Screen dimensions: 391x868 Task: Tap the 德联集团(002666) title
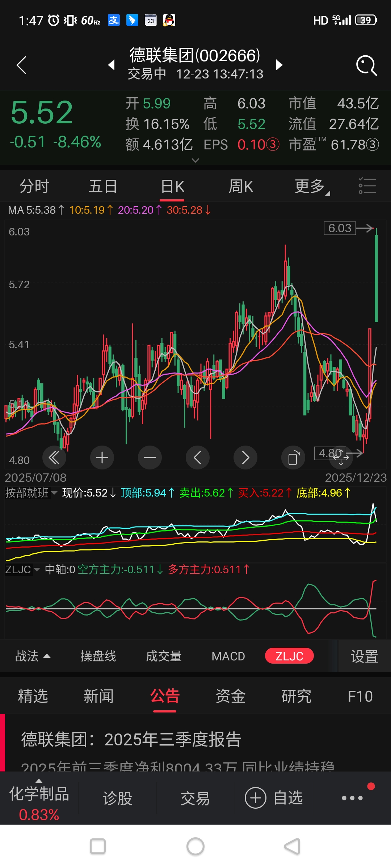click(x=195, y=55)
